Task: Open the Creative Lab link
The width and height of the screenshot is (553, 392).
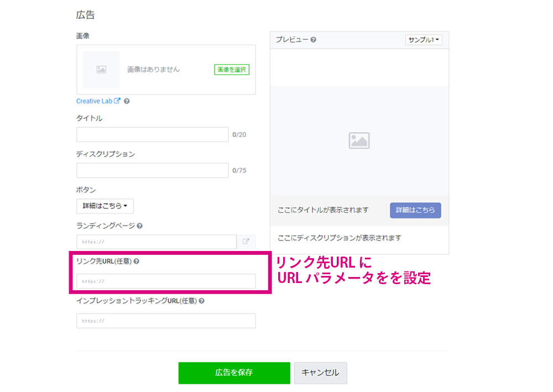Action: pos(94,101)
